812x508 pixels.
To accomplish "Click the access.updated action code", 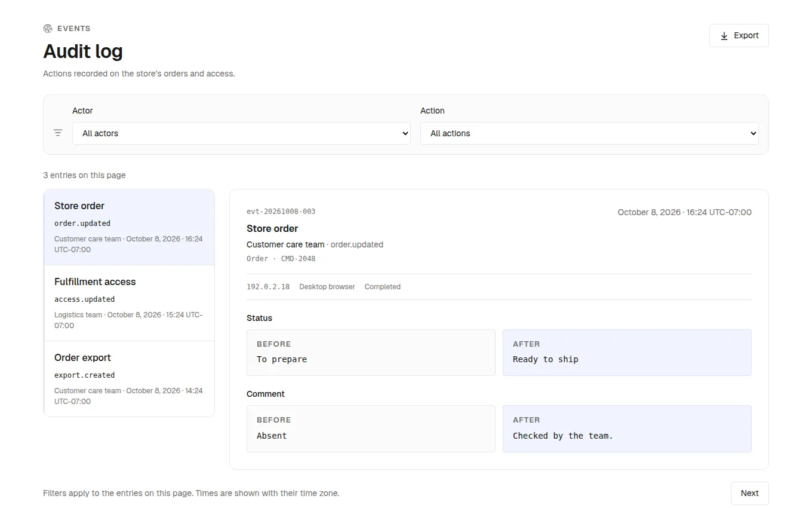I will (85, 299).
